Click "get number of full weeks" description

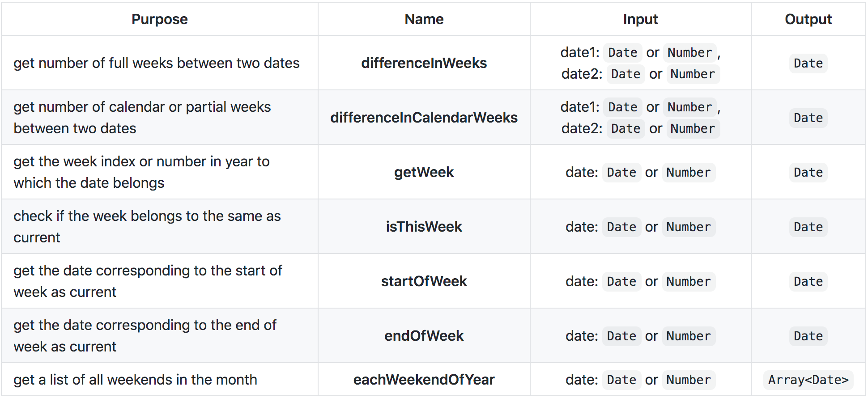click(156, 63)
